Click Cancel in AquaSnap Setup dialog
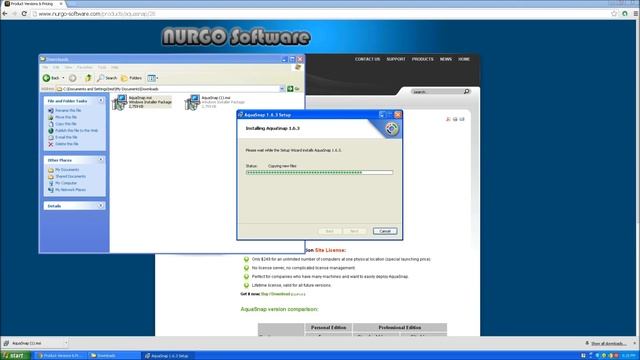Image resolution: width=640 pixels, height=360 pixels. pyautogui.click(x=384, y=231)
